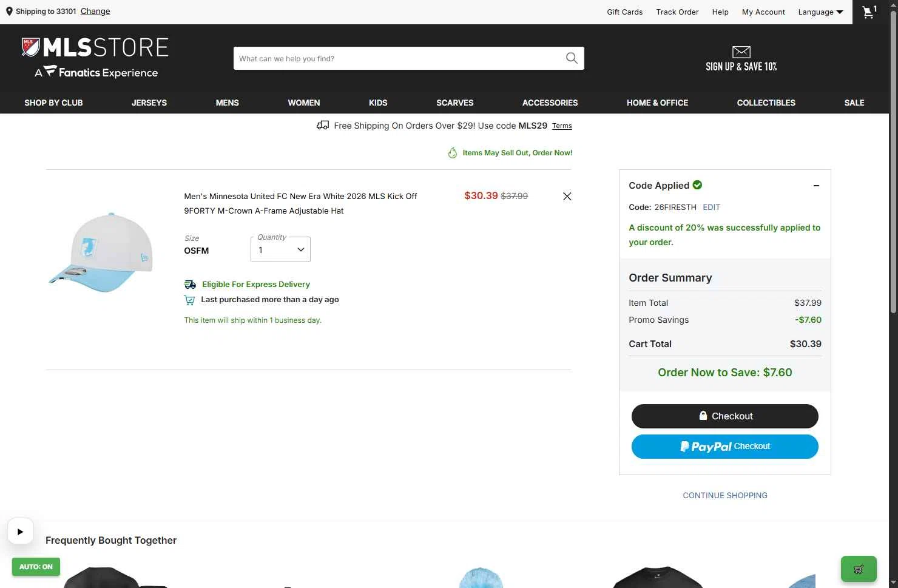Screen dimensions: 898x588
Task: Click the location pin icon beside Shipping
Action: click(9, 12)
